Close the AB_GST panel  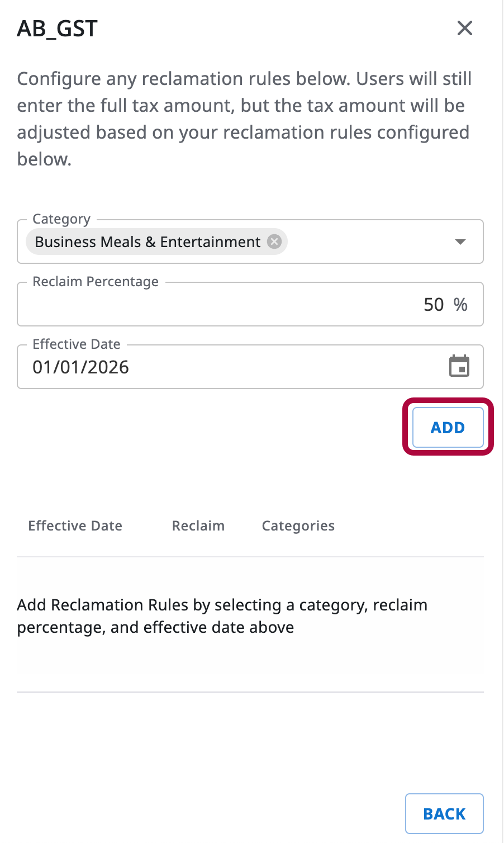pyautogui.click(x=464, y=28)
